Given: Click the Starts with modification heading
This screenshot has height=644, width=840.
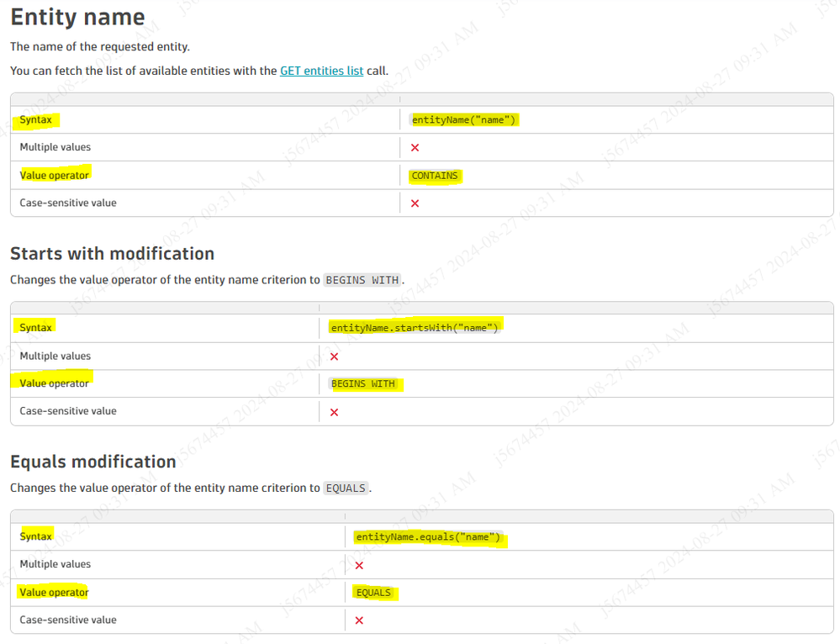Looking at the screenshot, I should pyautogui.click(x=112, y=254).
